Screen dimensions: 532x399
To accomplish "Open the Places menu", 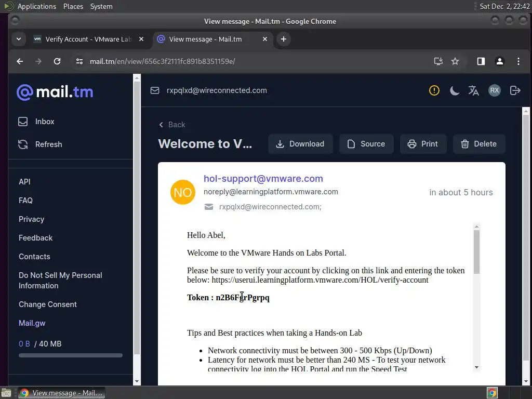I will pyautogui.click(x=73, y=6).
